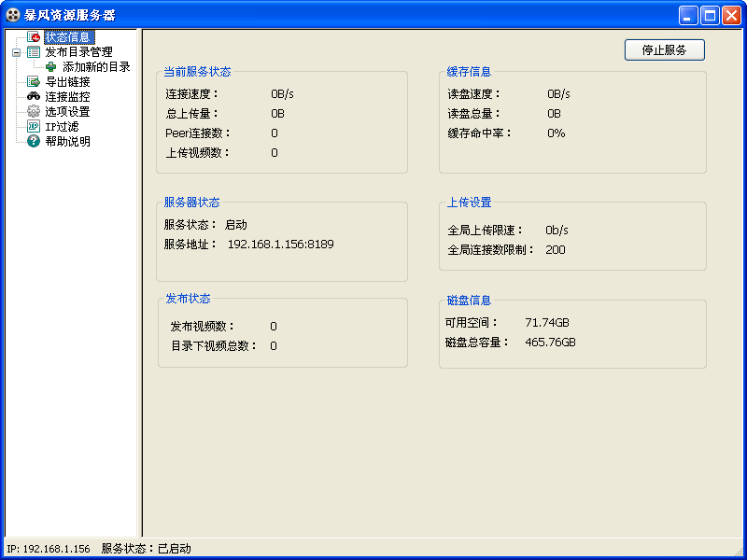Click the 总上传量 label
Viewport: 747px width, 560px height.
pyautogui.click(x=192, y=114)
